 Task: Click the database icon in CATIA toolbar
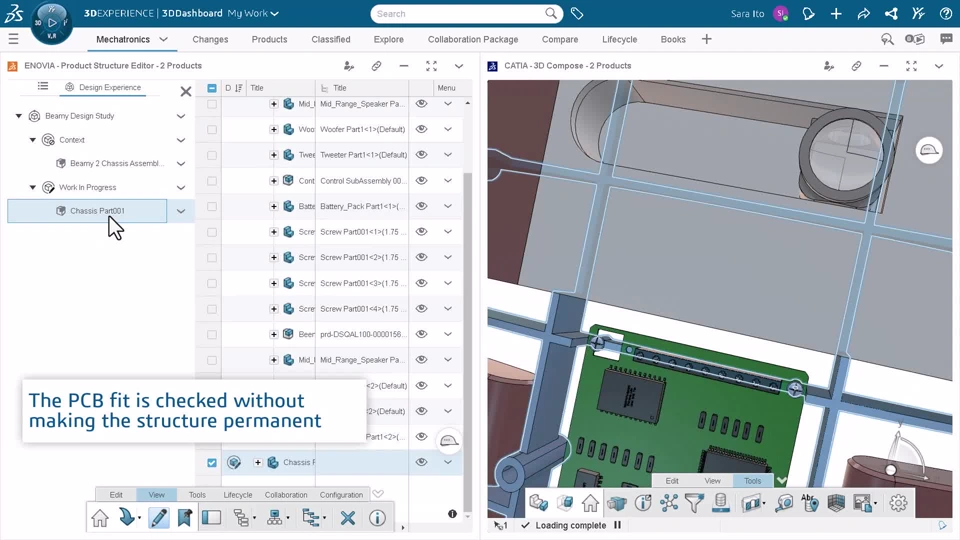pos(721,503)
